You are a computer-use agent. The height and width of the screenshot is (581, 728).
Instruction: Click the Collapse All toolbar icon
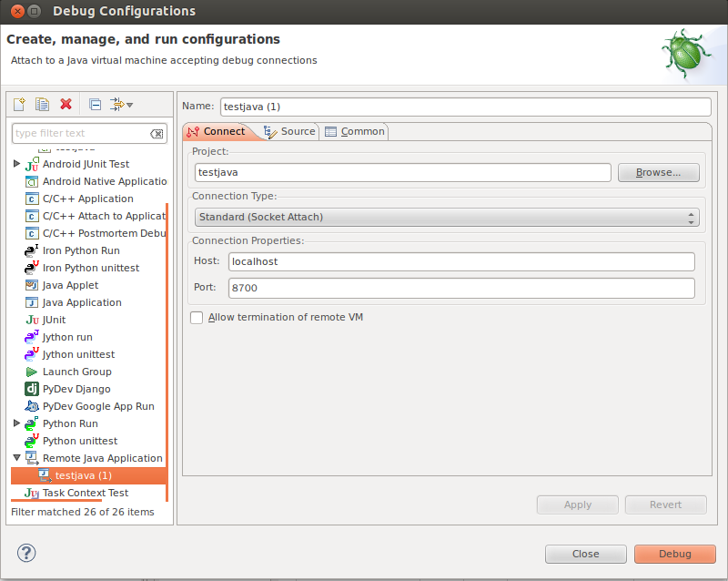[95, 105]
